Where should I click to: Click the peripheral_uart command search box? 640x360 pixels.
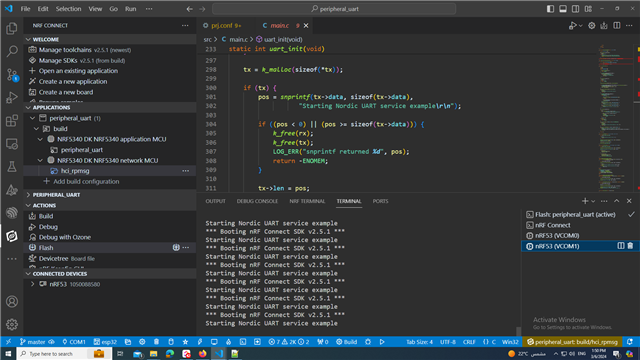[334, 9]
